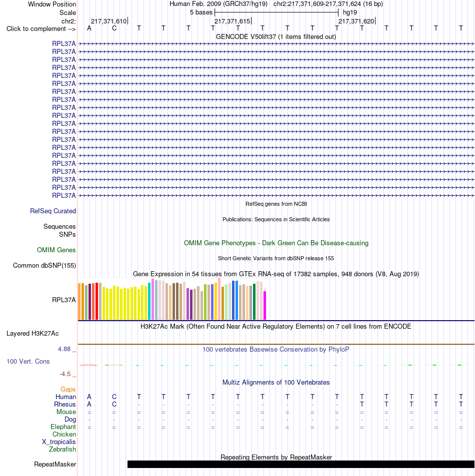Select the Window Position label

[52, 4]
